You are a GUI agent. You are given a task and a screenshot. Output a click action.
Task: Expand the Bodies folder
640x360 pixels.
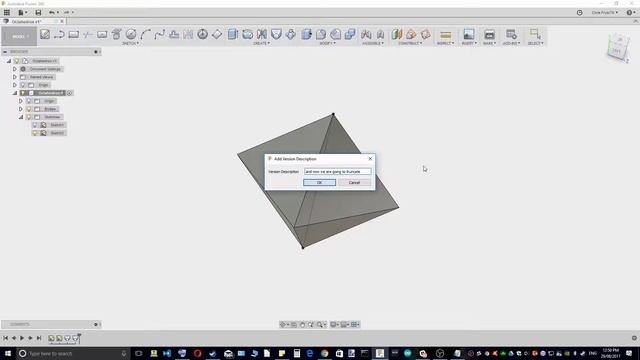pyautogui.click(x=20, y=109)
